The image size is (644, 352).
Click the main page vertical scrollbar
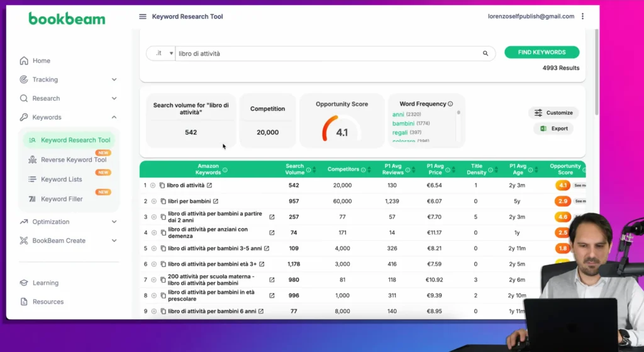click(596, 72)
